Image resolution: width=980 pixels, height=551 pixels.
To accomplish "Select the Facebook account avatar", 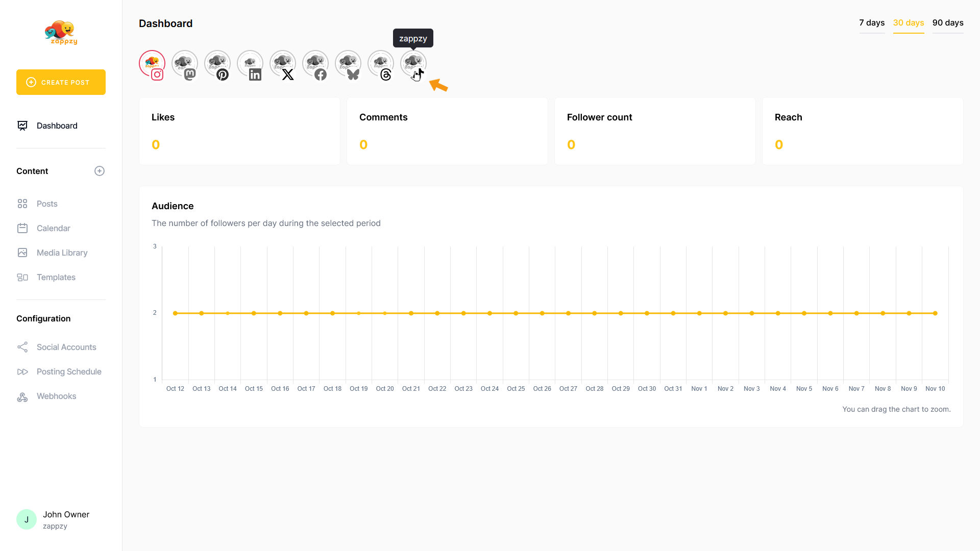I will pyautogui.click(x=315, y=64).
